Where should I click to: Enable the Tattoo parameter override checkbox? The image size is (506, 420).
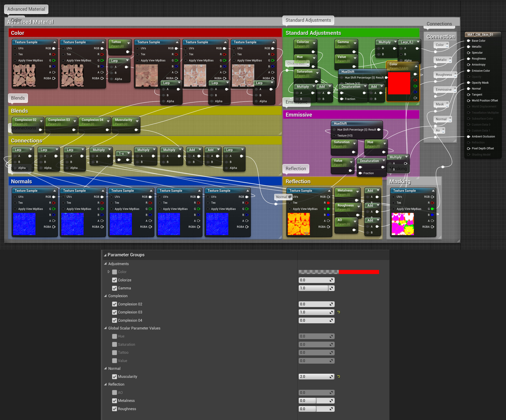114,352
